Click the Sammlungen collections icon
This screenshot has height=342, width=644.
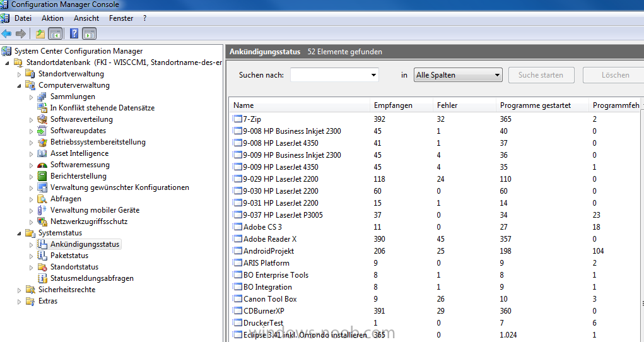(x=42, y=97)
